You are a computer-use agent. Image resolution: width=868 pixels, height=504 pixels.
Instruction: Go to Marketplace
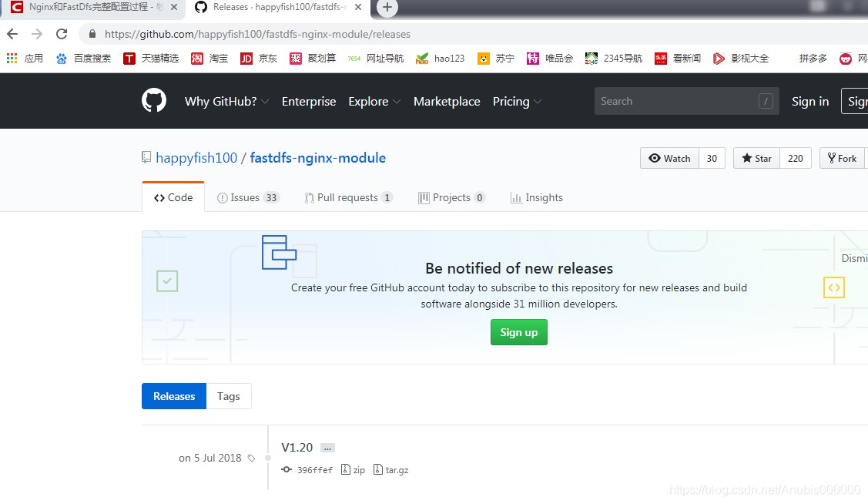pyautogui.click(x=447, y=102)
